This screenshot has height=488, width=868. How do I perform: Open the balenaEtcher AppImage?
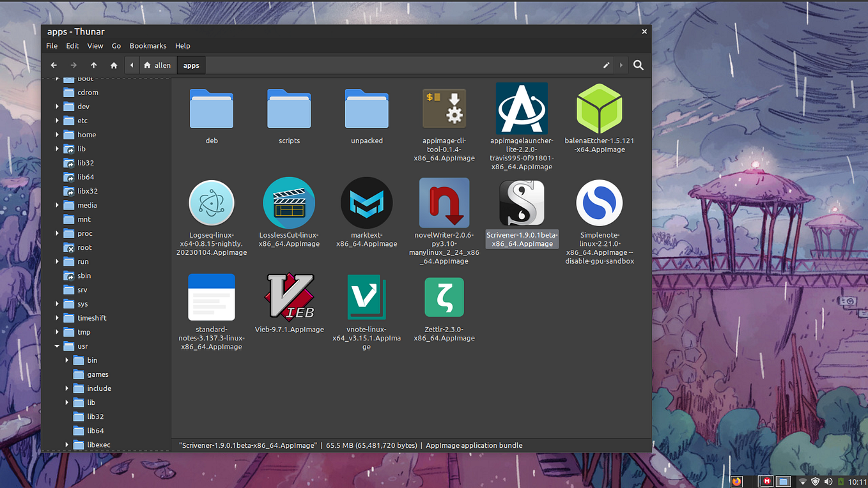[x=599, y=109]
